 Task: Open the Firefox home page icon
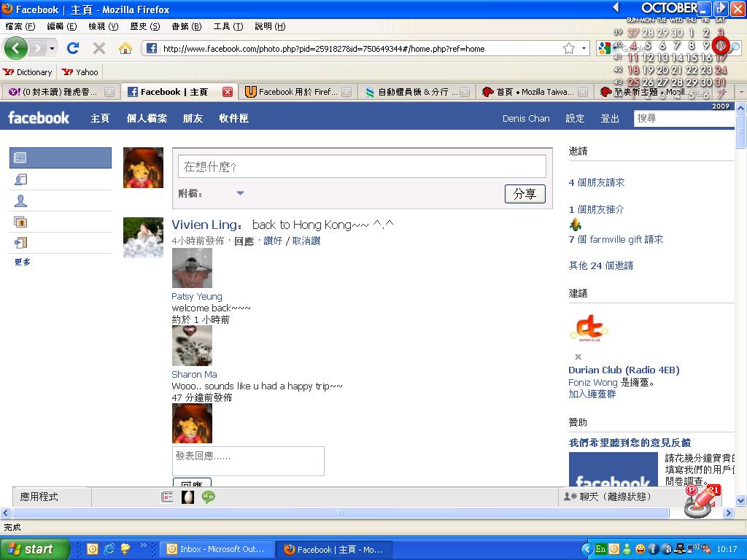coord(125,48)
